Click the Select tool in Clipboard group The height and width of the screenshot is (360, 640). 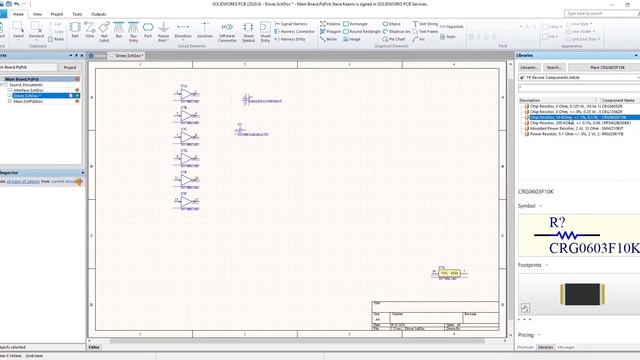click(18, 31)
